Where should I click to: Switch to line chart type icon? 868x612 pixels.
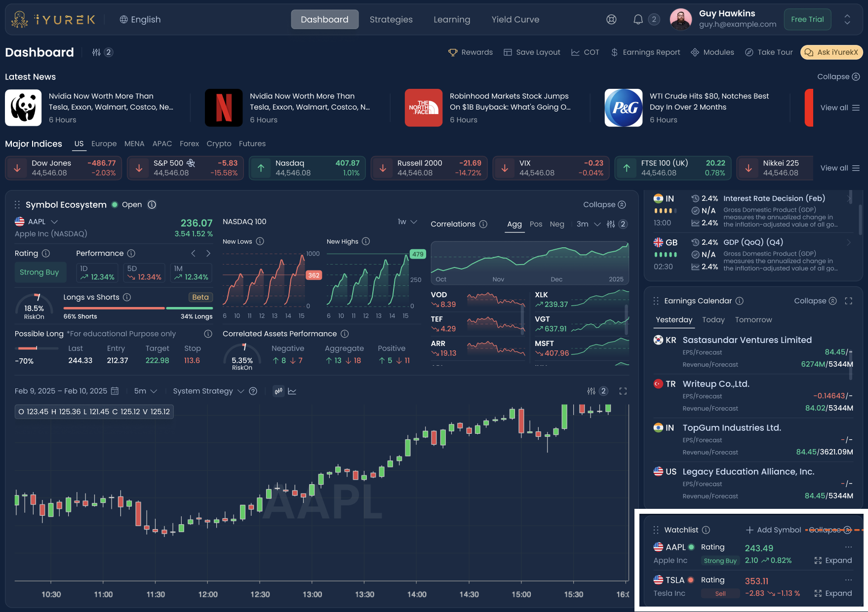(x=292, y=391)
